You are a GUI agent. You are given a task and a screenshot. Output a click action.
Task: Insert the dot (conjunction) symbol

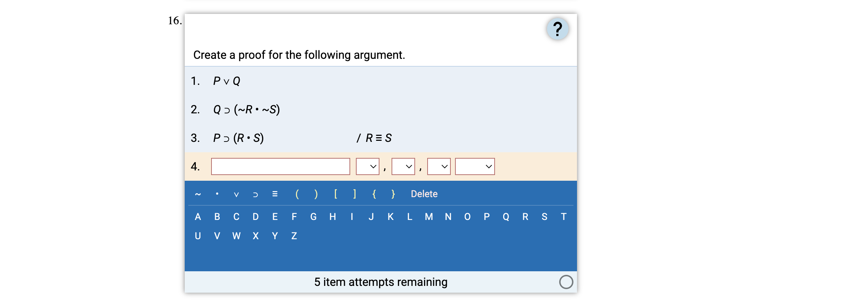click(x=218, y=194)
